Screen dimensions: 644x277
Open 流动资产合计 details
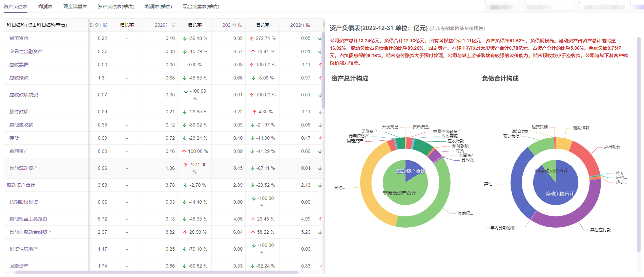click(x=21, y=185)
